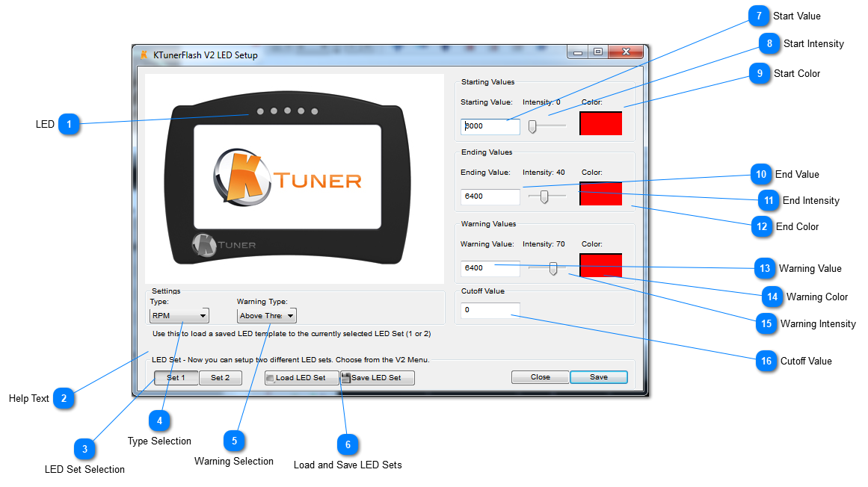Click the ending intensity slider thumb
868x487 pixels.
tap(545, 196)
